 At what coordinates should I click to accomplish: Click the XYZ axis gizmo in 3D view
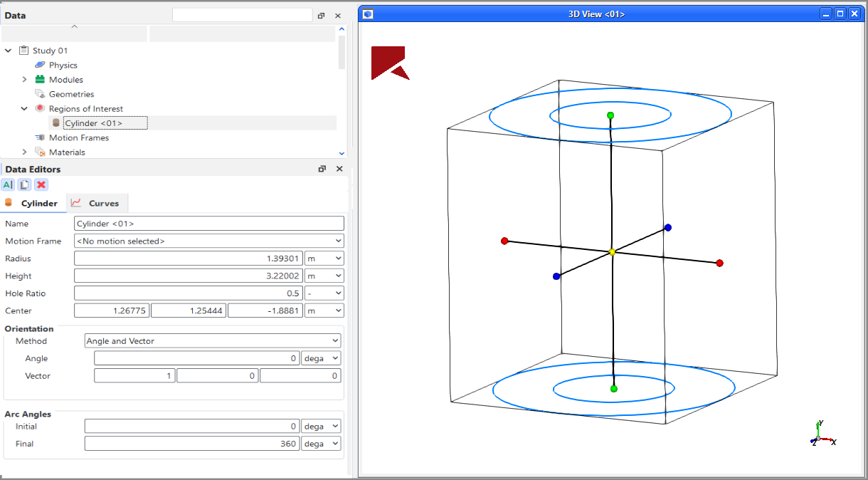coord(820,439)
